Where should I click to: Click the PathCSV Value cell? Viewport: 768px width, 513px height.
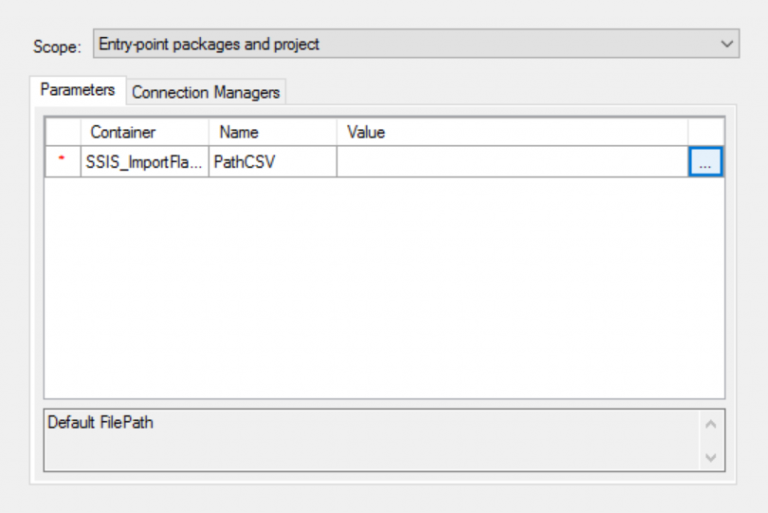pyautogui.click(x=511, y=162)
